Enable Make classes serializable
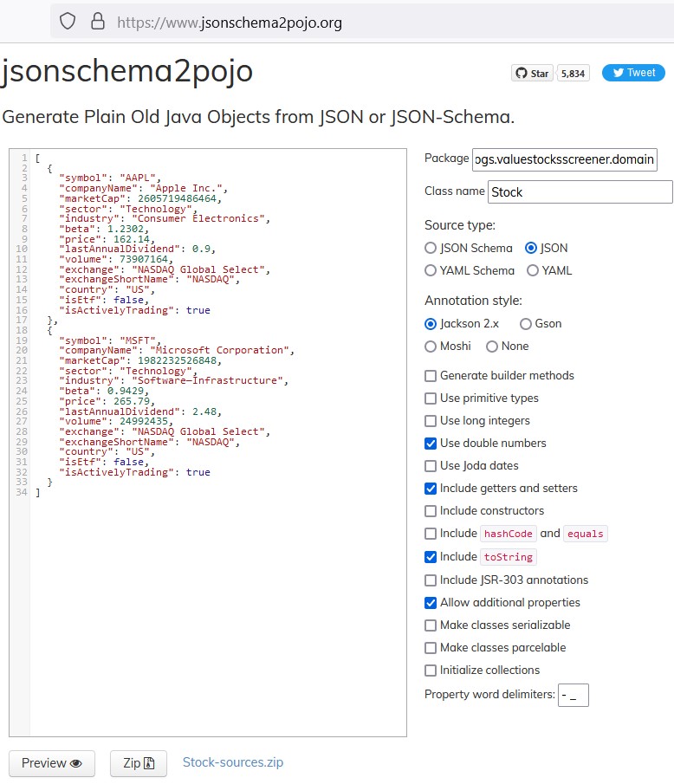Screen dimensions: 674x784 coord(431,625)
